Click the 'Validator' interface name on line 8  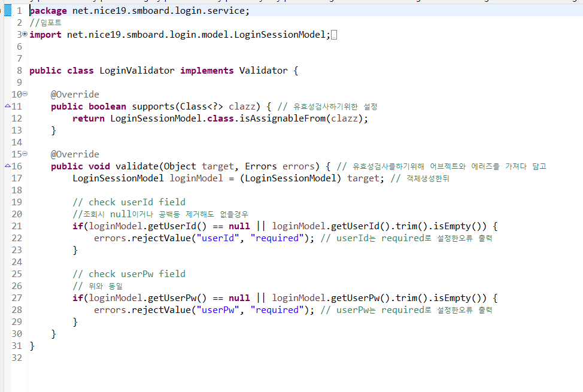coord(263,71)
